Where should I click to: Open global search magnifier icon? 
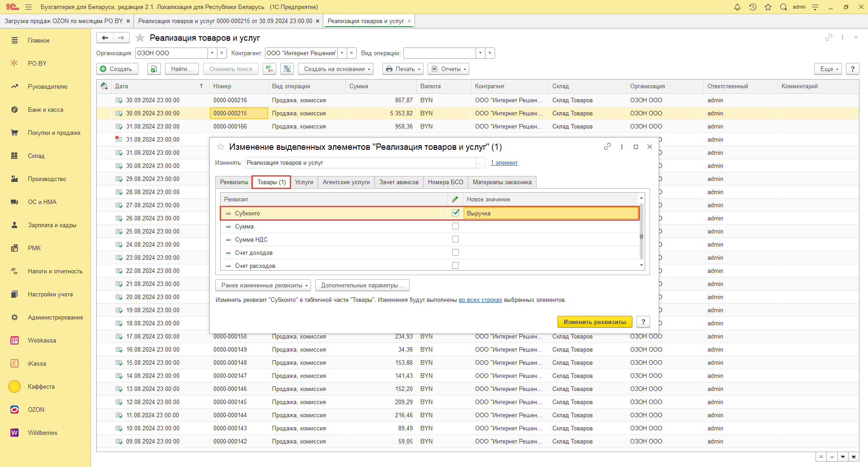[x=783, y=7]
